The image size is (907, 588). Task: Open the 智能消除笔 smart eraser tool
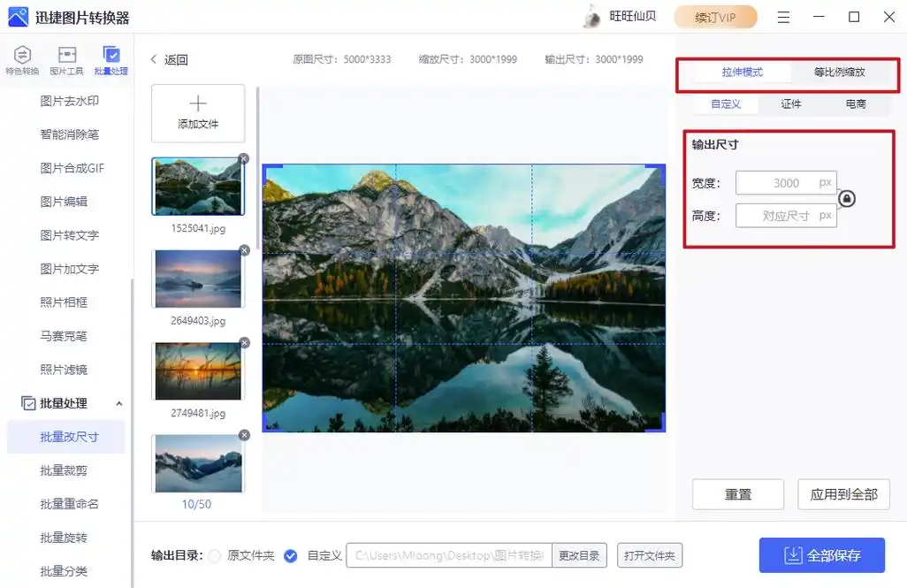pyautogui.click(x=66, y=134)
